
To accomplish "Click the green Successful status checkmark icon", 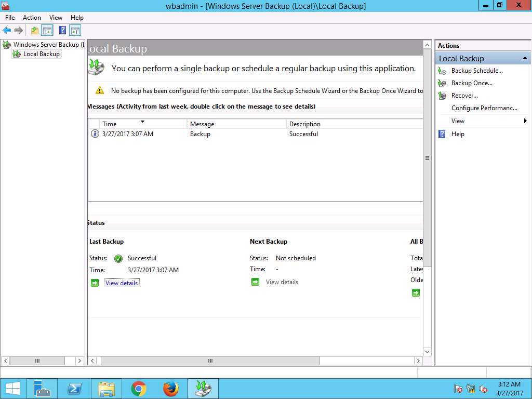I will pos(118,259).
